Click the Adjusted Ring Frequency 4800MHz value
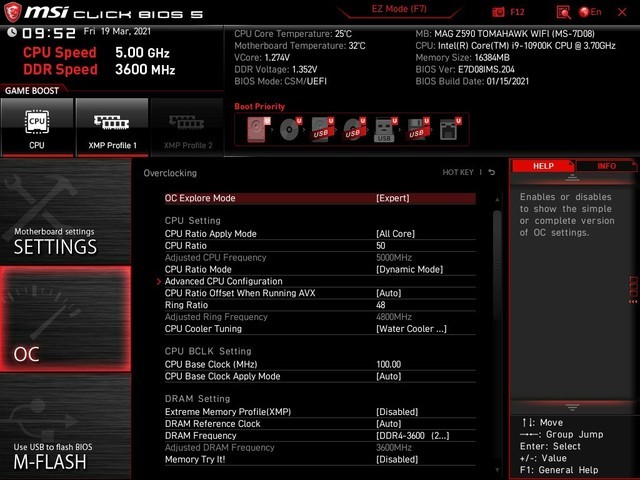Image resolution: width=640 pixels, height=480 pixels. click(x=394, y=317)
